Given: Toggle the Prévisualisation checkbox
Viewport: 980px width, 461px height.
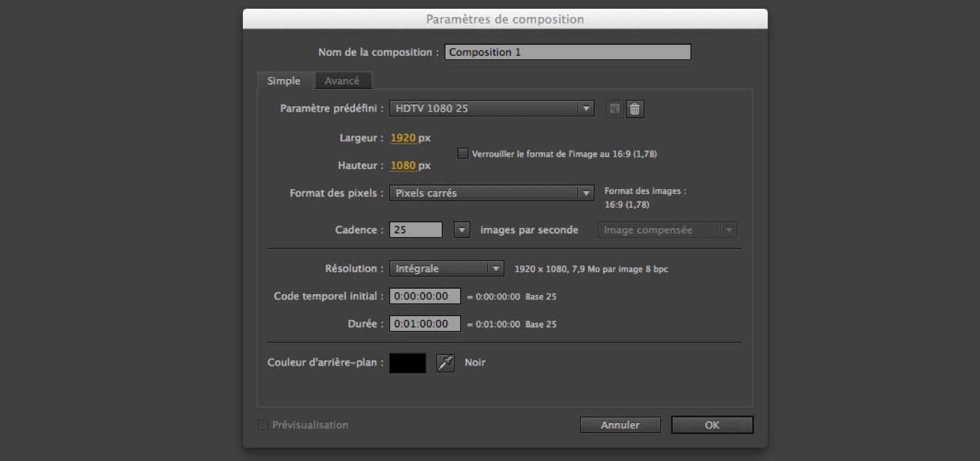Looking at the screenshot, I should pos(263,424).
